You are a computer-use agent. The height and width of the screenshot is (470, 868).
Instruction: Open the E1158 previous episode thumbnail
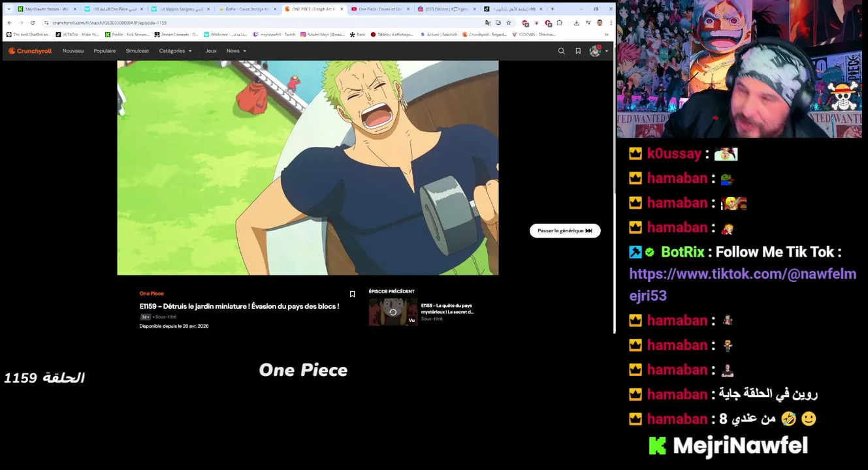393,312
